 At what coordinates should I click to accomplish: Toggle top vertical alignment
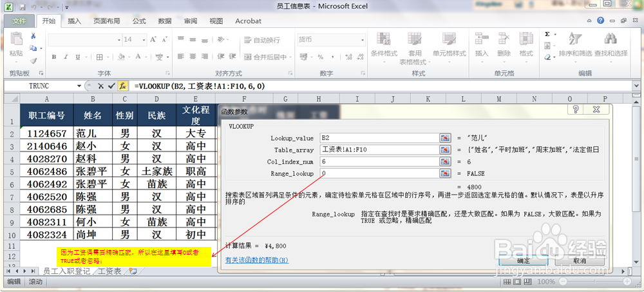coord(181,39)
